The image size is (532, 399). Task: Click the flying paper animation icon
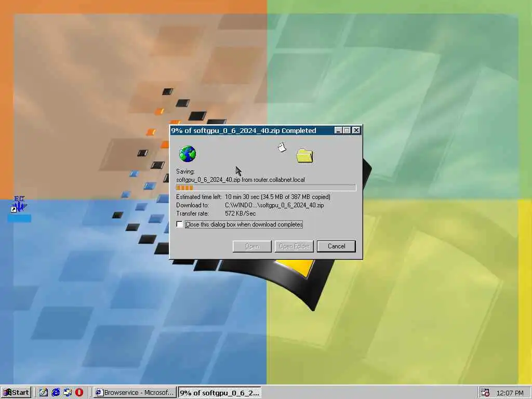pos(282,147)
